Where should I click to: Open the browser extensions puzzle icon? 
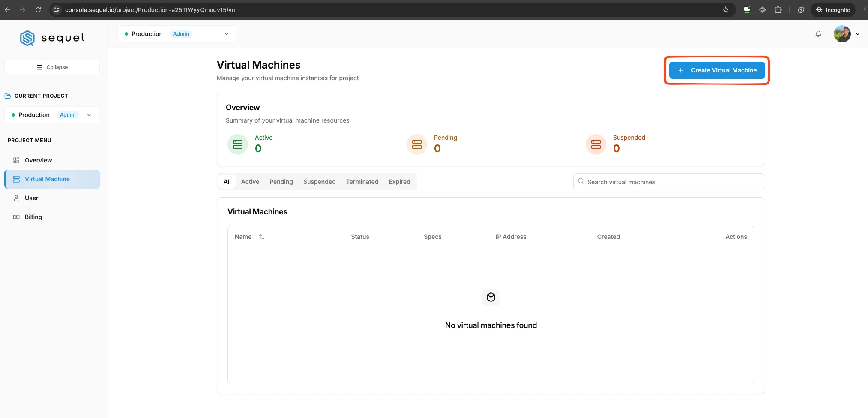point(778,10)
